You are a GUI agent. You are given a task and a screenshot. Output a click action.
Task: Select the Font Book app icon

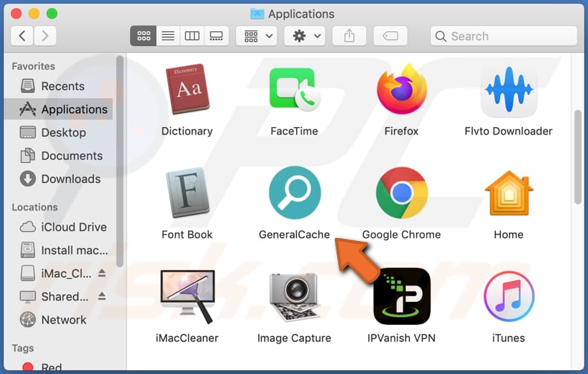187,193
